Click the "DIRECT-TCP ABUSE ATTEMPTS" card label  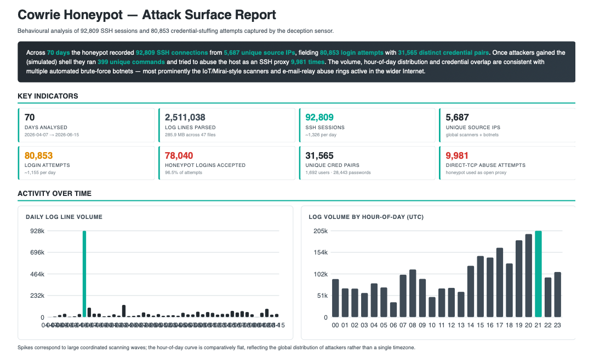click(486, 165)
